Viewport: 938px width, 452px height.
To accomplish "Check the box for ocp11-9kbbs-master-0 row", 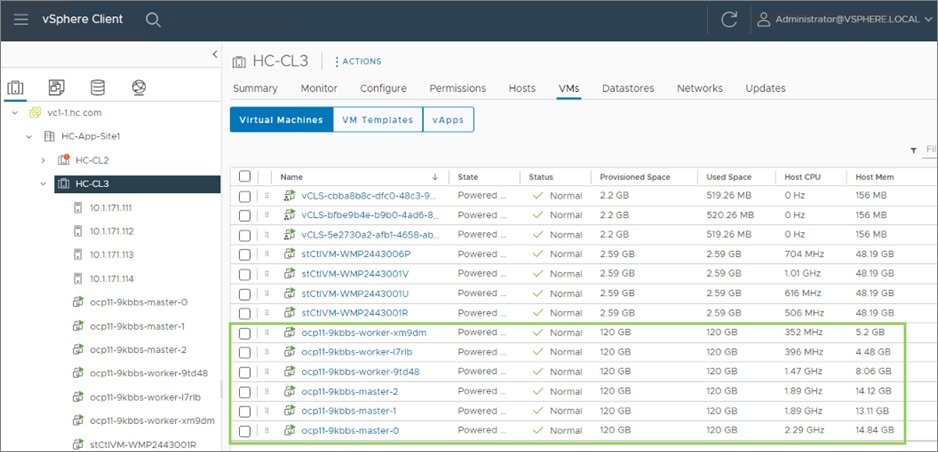I will 245,431.
